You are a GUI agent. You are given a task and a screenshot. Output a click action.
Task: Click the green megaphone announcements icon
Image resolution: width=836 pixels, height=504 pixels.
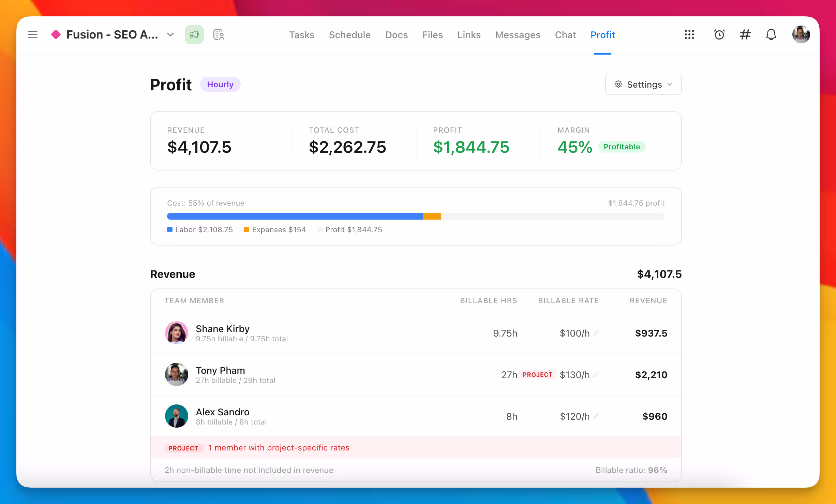194,34
